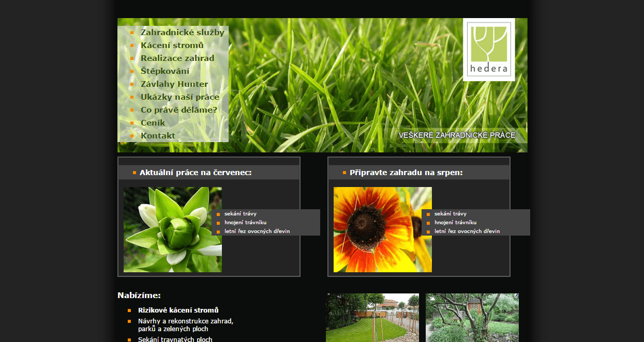
Task: Click hnojení trávníku in the červenec box
Action: pyautogui.click(x=246, y=223)
